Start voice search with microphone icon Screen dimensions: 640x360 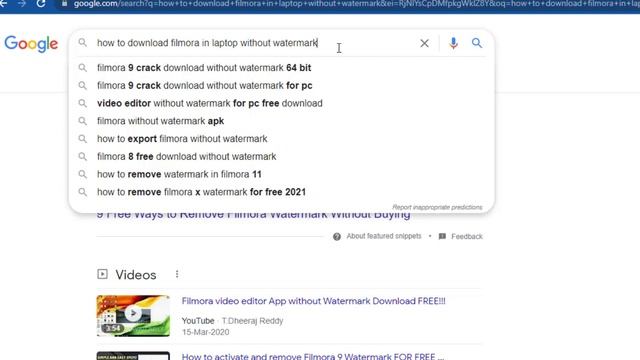coord(453,43)
